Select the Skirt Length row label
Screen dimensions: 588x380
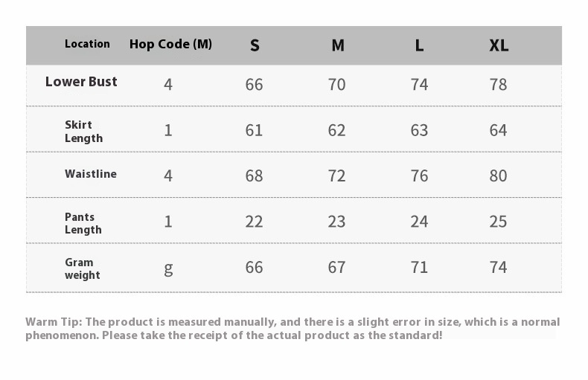click(83, 131)
